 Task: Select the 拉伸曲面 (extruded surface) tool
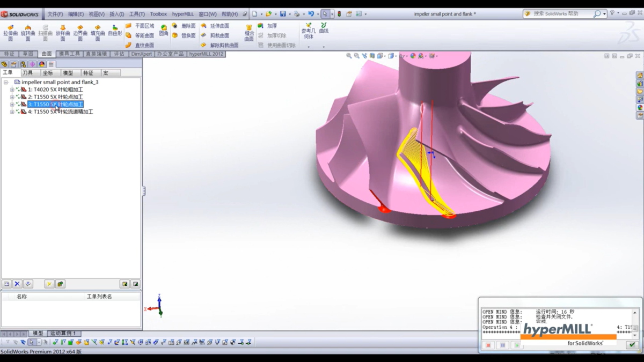click(x=11, y=32)
